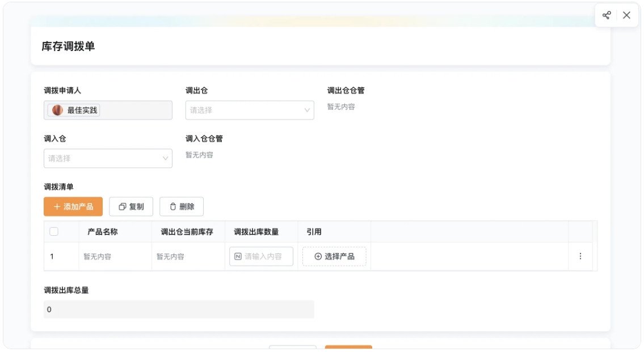This screenshot has width=644, height=352.
Task: Click the 调拨申请人 field containing 最佳实践
Action: pyautogui.click(x=108, y=110)
